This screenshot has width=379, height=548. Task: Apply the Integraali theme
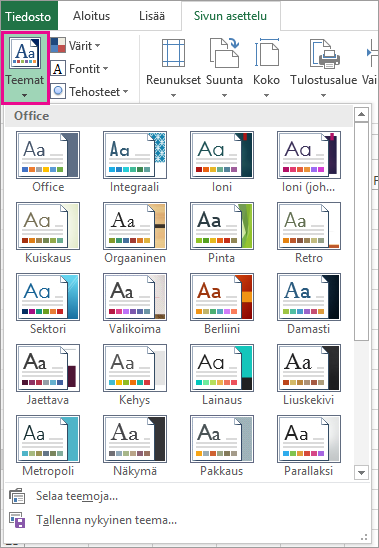click(135, 162)
